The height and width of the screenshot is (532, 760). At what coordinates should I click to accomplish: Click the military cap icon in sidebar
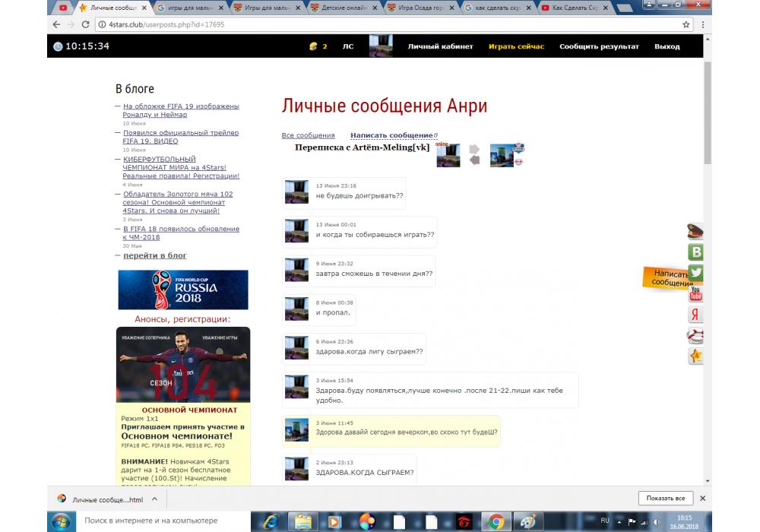[x=695, y=233]
